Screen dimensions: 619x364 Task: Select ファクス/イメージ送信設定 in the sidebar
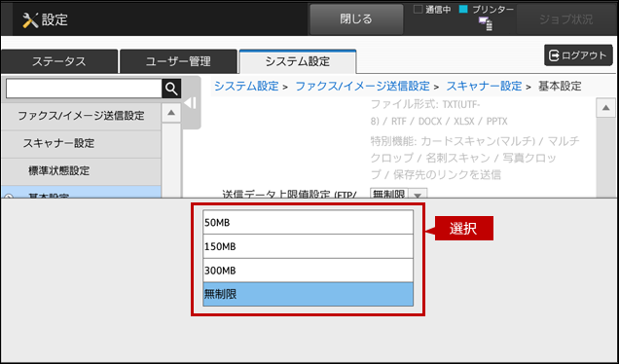pyautogui.click(x=81, y=116)
